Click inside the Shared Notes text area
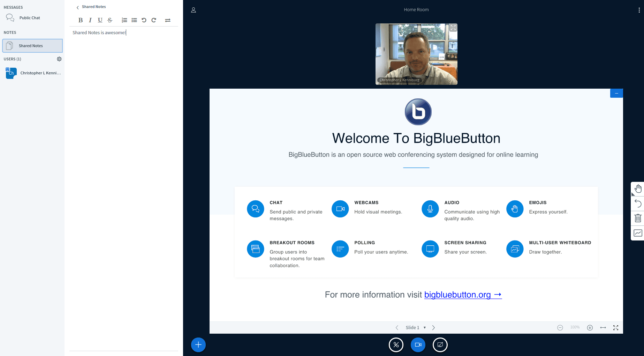 124,105
